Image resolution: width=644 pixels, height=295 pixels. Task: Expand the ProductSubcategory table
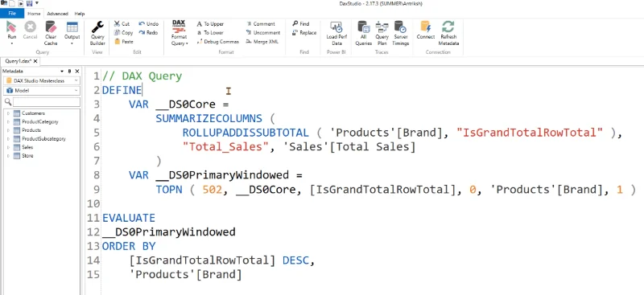8,139
